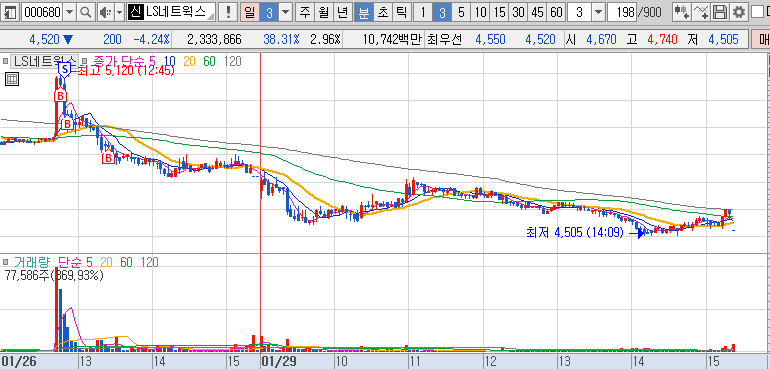Image resolution: width=770 pixels, height=369 pixels.
Task: Select the 년 yearly period button
Action: click(342, 13)
